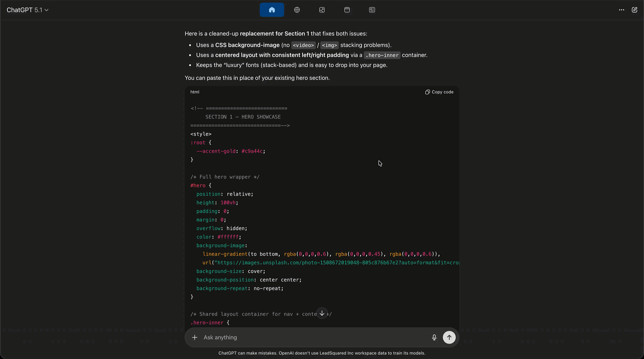Send message with the up arrow button
The width and height of the screenshot is (644, 359).
[449, 338]
